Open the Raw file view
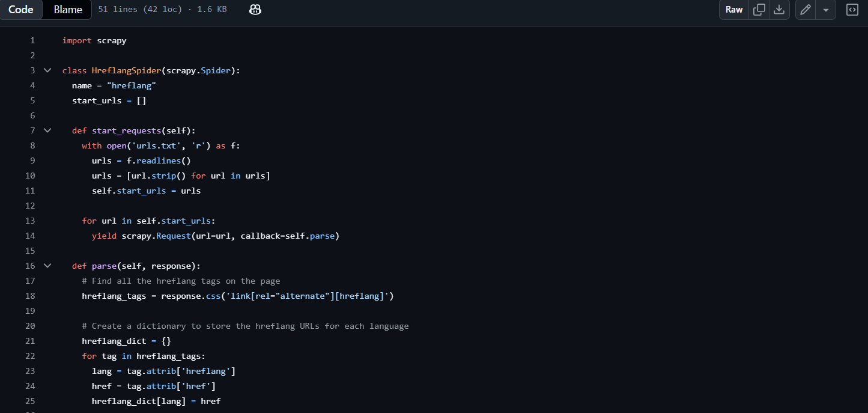868x413 pixels. tap(734, 10)
